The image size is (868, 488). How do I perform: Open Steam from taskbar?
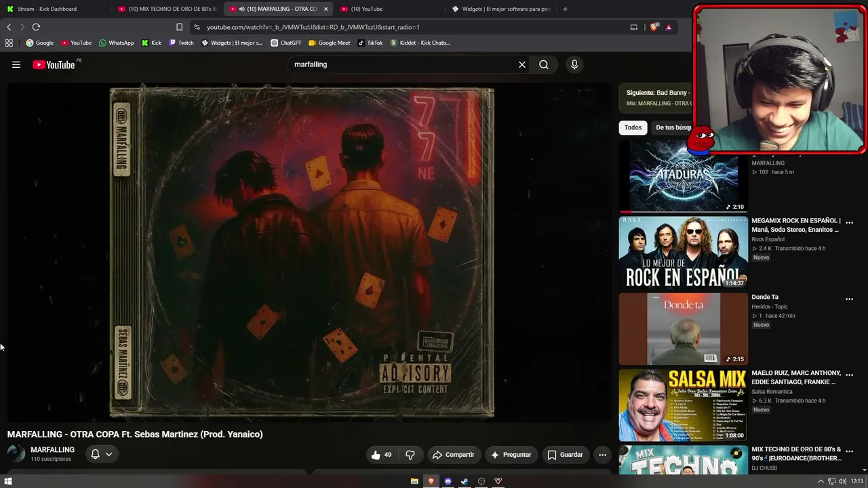[465, 481]
